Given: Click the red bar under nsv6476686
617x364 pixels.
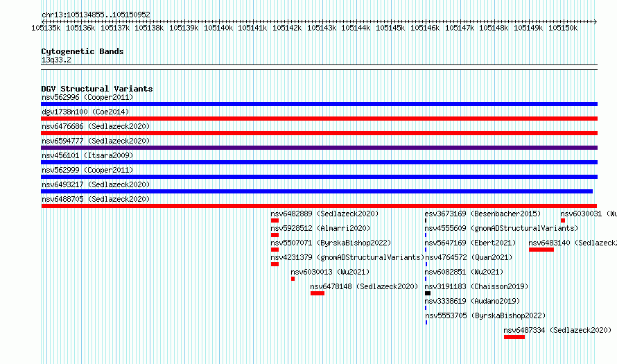Looking at the screenshot, I should 319,133.
